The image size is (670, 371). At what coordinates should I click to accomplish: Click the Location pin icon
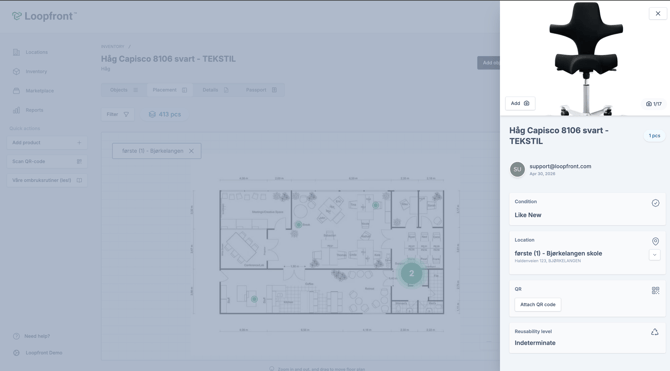point(655,241)
